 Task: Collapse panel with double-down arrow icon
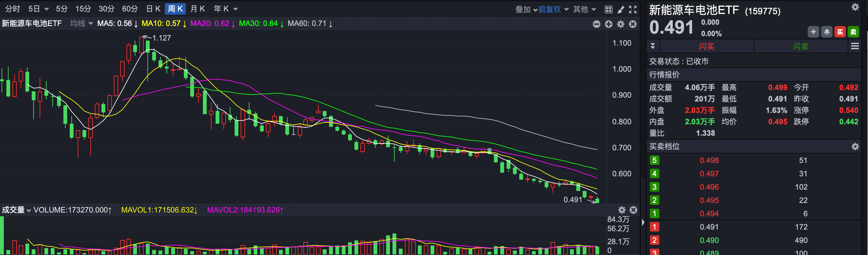coord(653,46)
